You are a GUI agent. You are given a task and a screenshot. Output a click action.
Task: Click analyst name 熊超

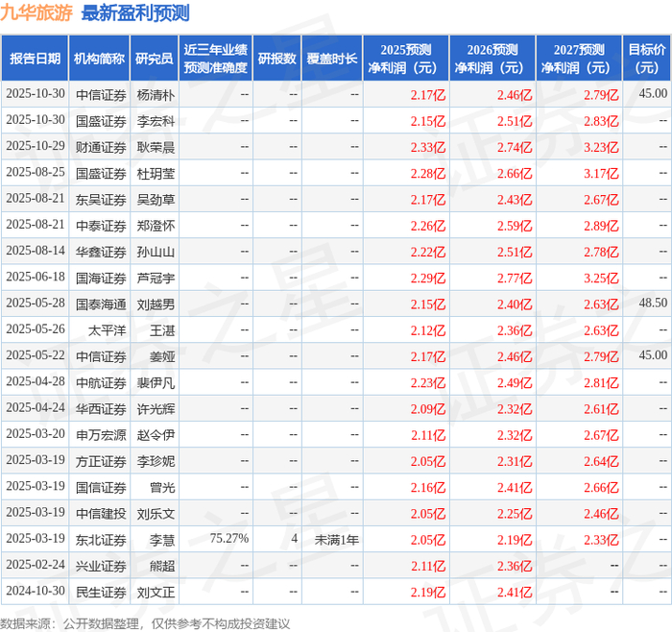pos(162,566)
